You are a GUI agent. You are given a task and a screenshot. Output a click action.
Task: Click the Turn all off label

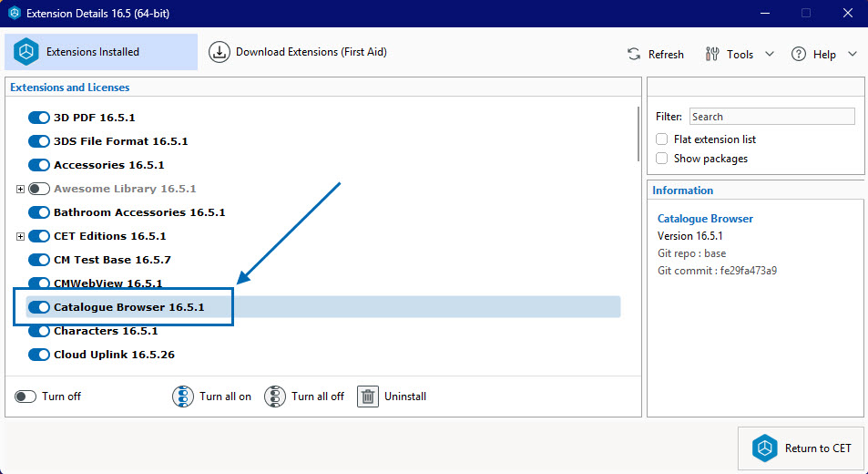click(318, 397)
